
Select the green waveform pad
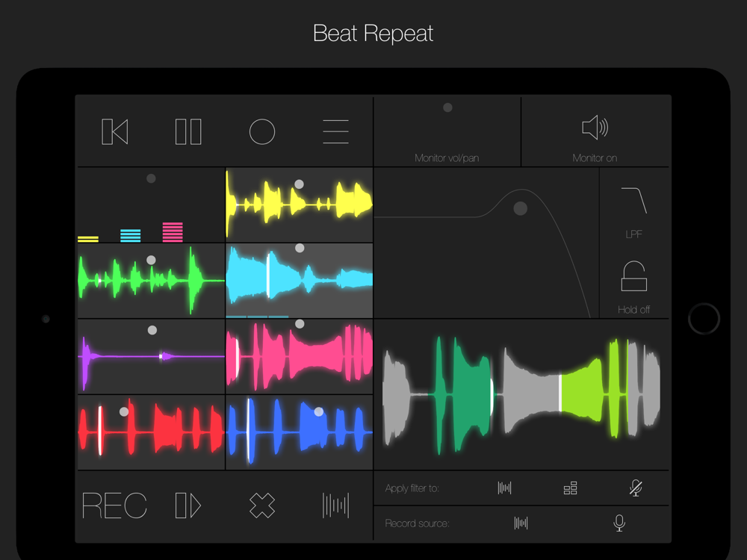(x=151, y=281)
